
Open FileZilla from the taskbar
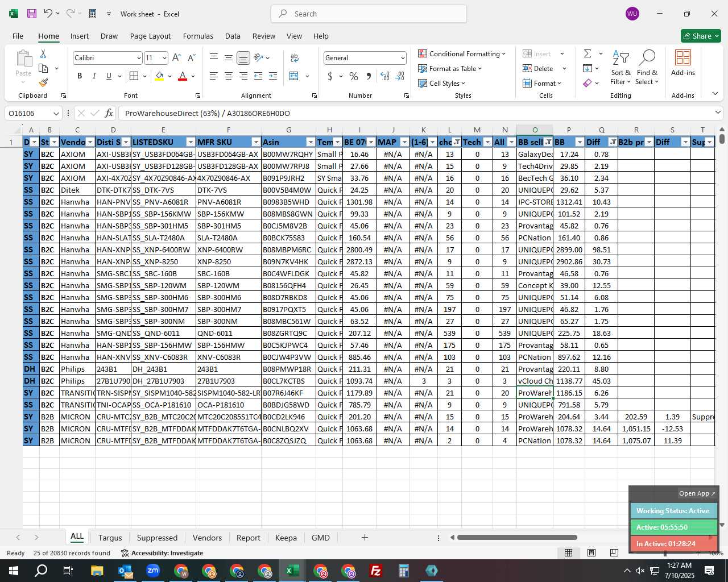coord(376,571)
